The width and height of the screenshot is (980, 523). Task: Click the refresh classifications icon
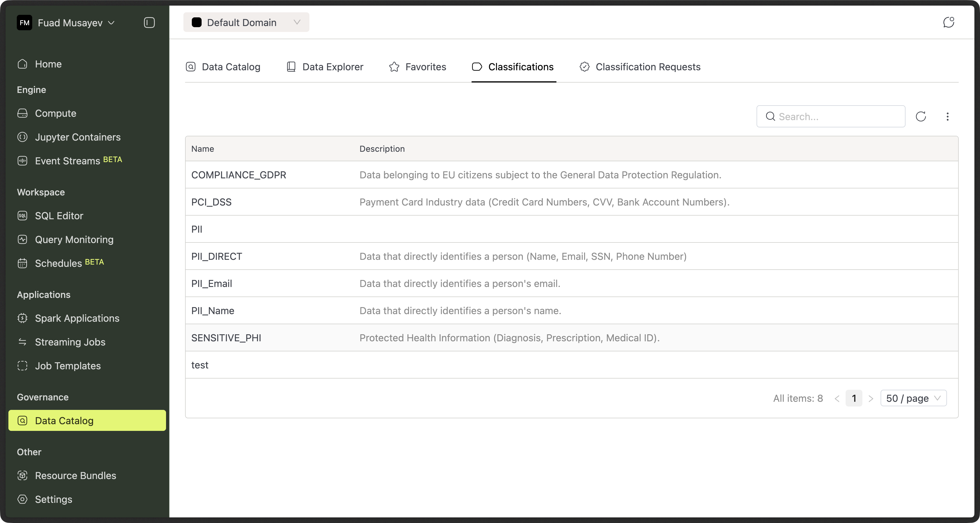coord(921,116)
